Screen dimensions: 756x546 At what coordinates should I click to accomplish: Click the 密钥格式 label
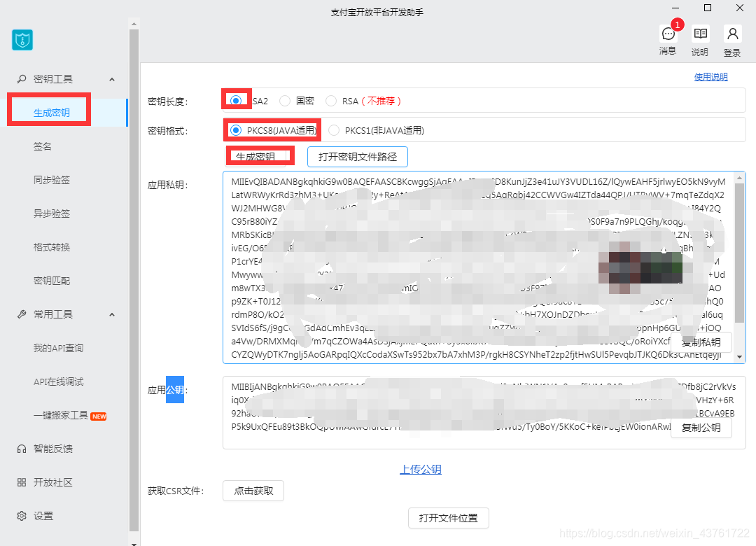pos(167,131)
